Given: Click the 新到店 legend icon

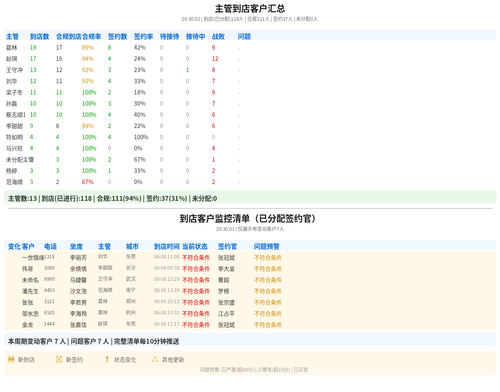Looking at the screenshot, I should [x=11, y=359].
